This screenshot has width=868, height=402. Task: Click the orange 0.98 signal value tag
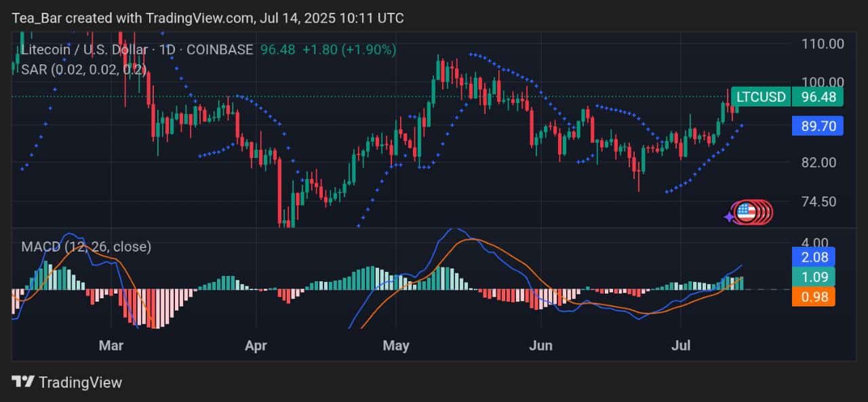coord(814,296)
